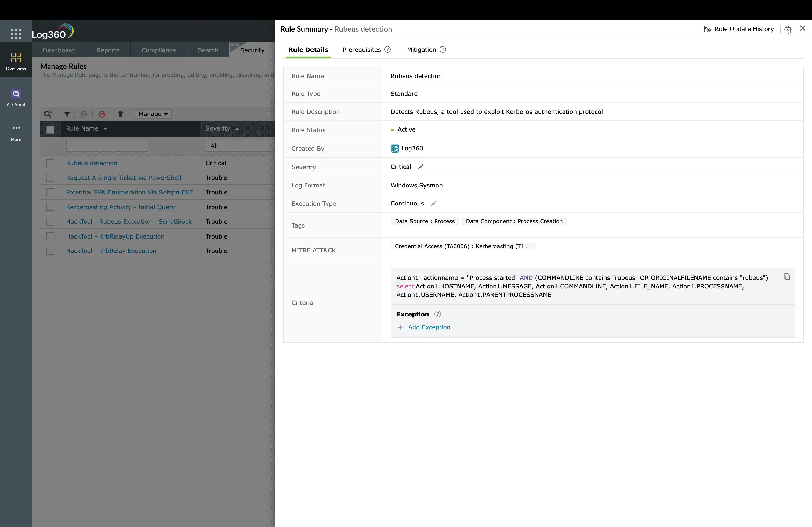This screenshot has width=812, height=527.
Task: Open Kerberoasting Activity - Initial Query rule
Action: coord(121,207)
